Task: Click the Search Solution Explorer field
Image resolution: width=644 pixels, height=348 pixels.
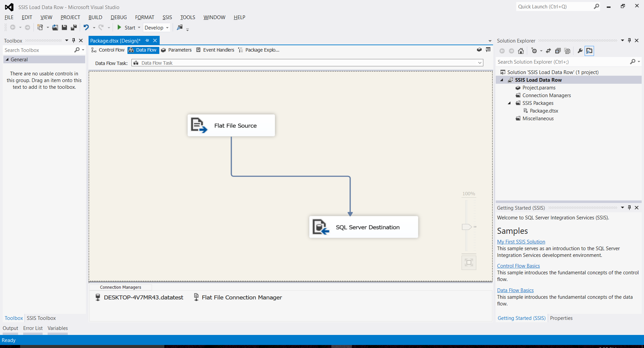Action: click(x=562, y=62)
